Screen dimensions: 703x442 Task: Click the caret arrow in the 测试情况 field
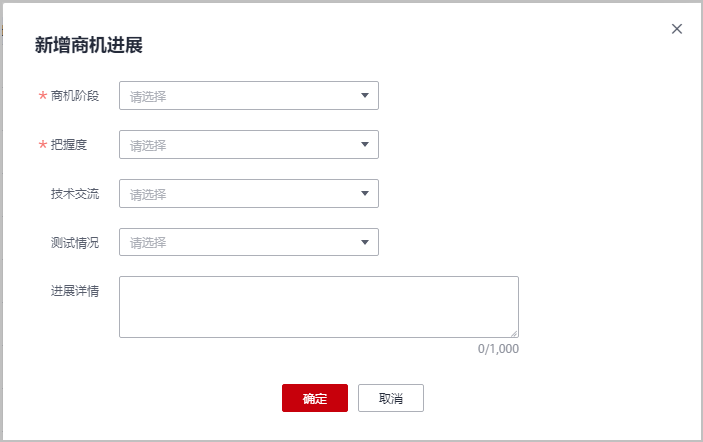click(x=365, y=242)
